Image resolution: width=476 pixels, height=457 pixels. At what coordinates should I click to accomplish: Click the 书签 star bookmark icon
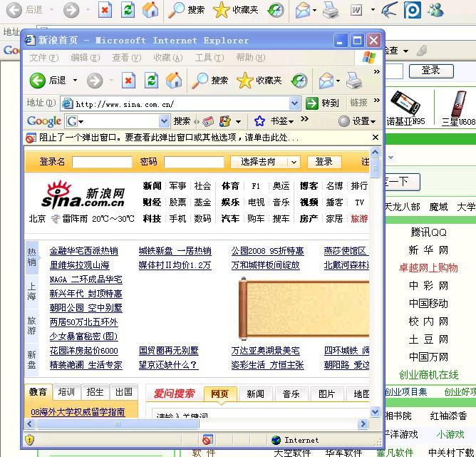point(259,121)
